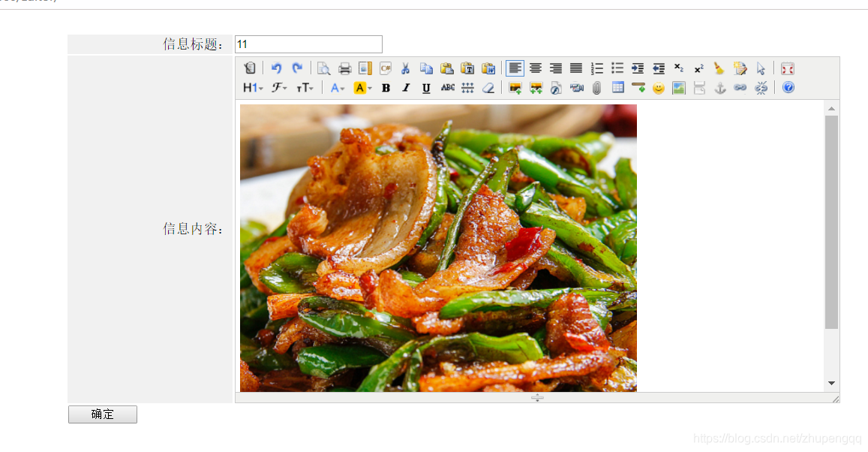Screen dimensions: 868x452
Task: Justify the text fully
Action: pyautogui.click(x=576, y=68)
